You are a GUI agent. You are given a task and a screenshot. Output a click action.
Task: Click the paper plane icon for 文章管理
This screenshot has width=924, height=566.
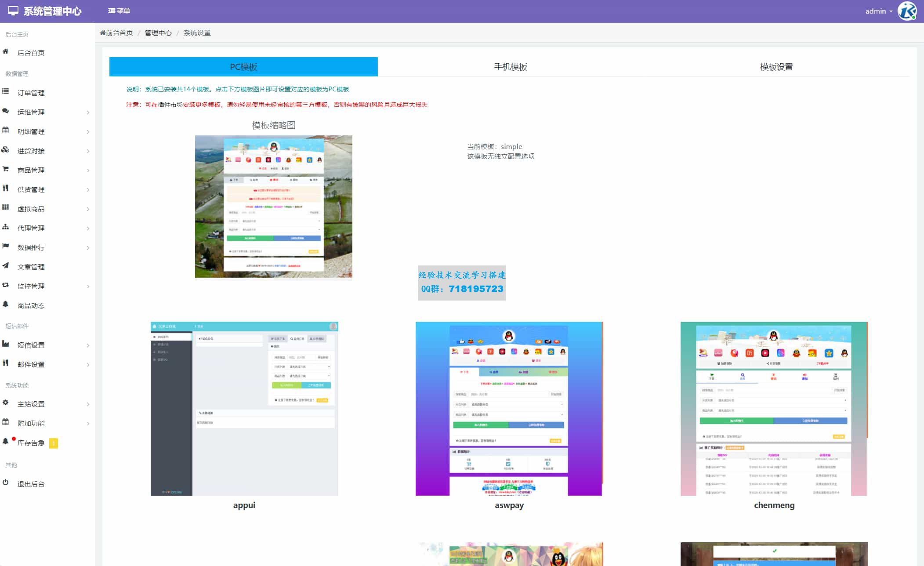tap(6, 266)
